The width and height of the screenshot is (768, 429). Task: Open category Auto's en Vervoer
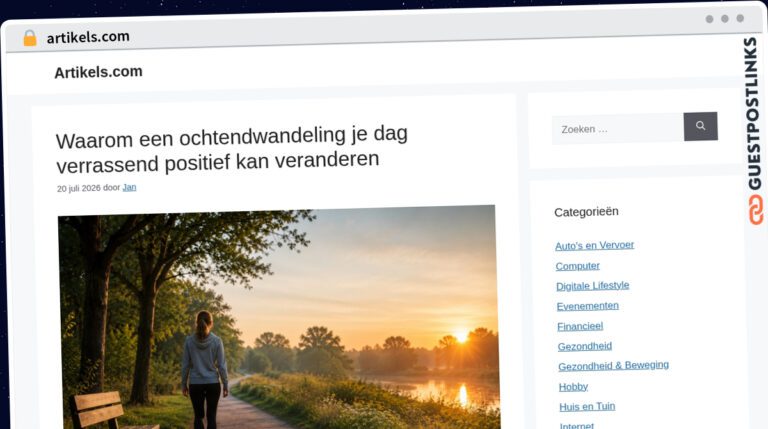point(594,245)
